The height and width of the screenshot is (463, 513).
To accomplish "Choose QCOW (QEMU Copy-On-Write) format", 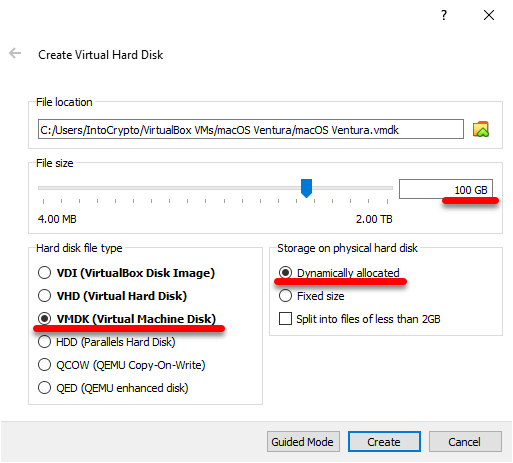I will [122, 365].
